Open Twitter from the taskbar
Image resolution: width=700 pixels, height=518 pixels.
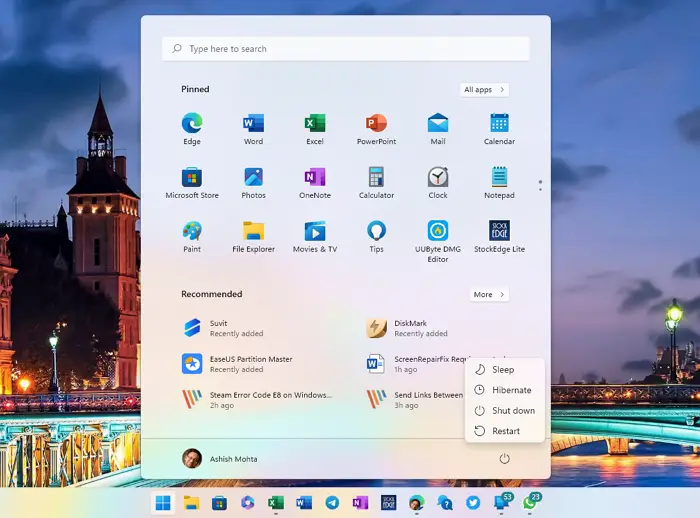[473, 503]
